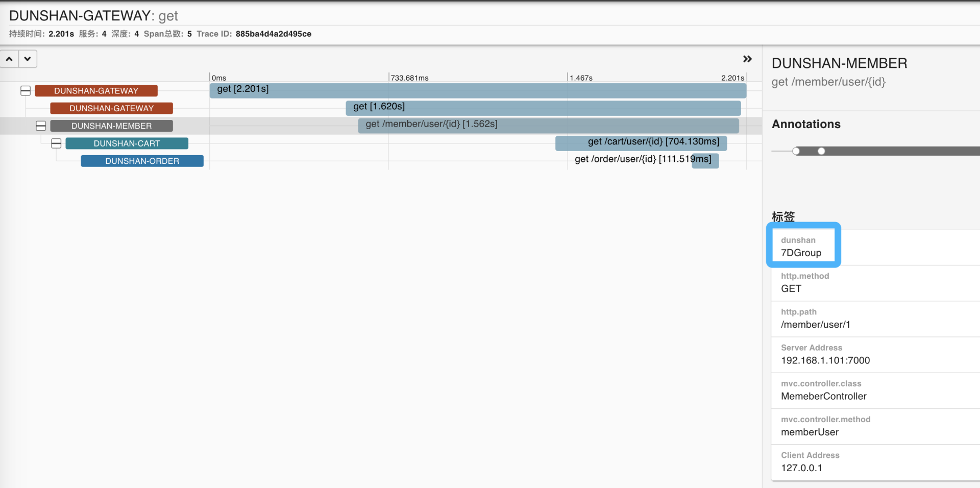The height and width of the screenshot is (488, 980).
Task: Select the second DUNSHAN-GATEWAY service label
Action: (x=111, y=108)
